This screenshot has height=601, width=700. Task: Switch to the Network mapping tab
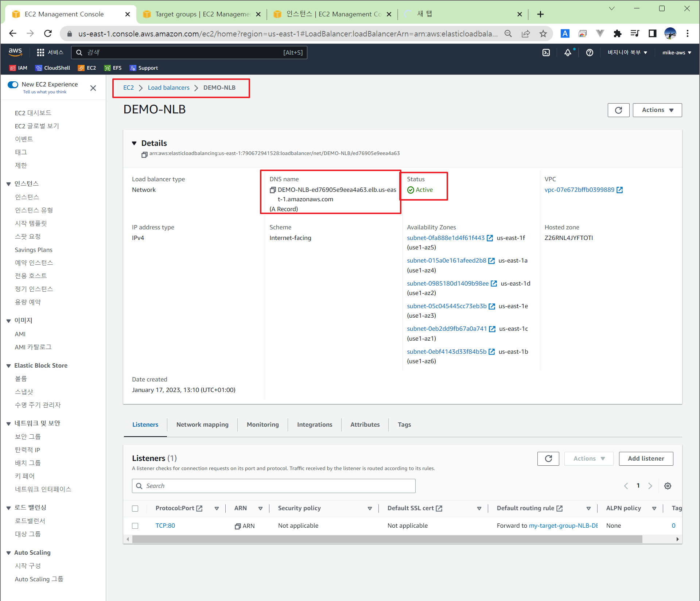click(202, 424)
